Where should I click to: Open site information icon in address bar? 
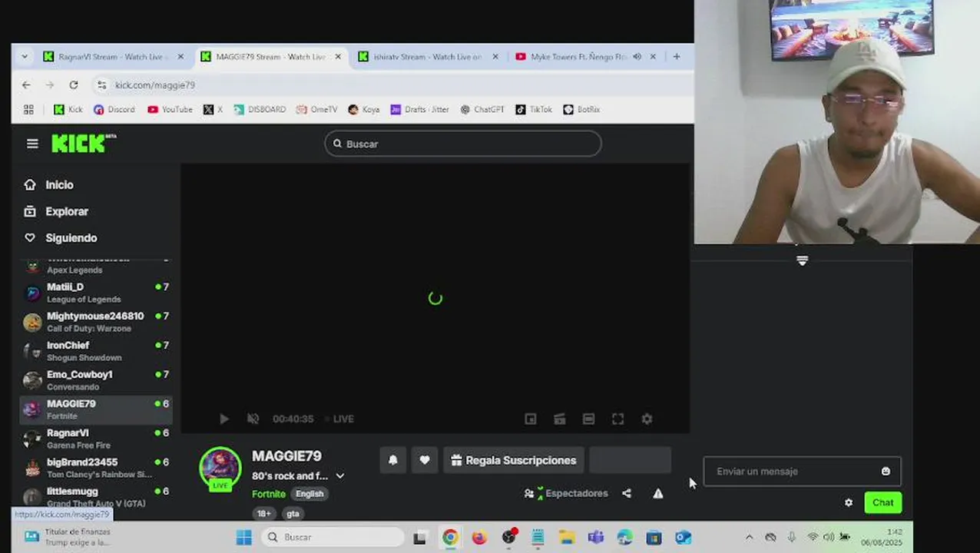(101, 85)
